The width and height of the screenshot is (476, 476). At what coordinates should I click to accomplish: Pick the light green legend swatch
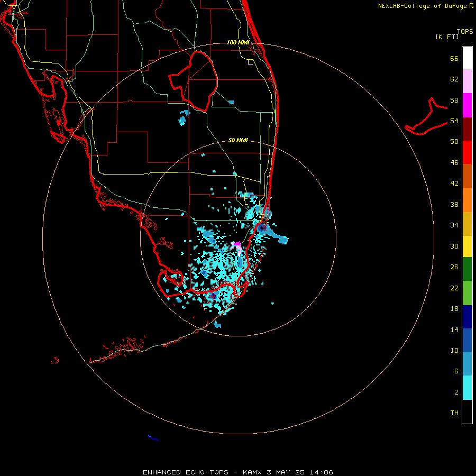pyautogui.click(x=467, y=293)
